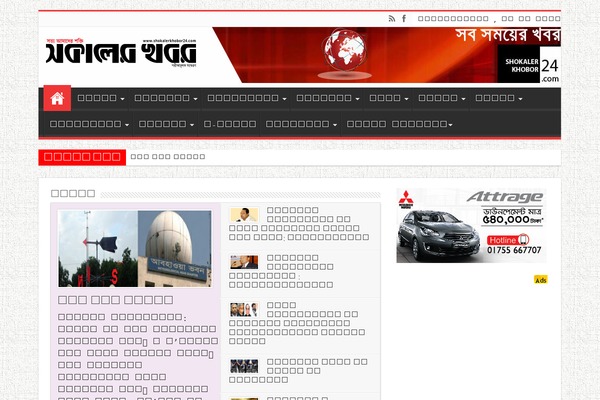This screenshot has width=600, height=400.
Task: Open the ticker headline beside the red label
Action: (x=167, y=156)
